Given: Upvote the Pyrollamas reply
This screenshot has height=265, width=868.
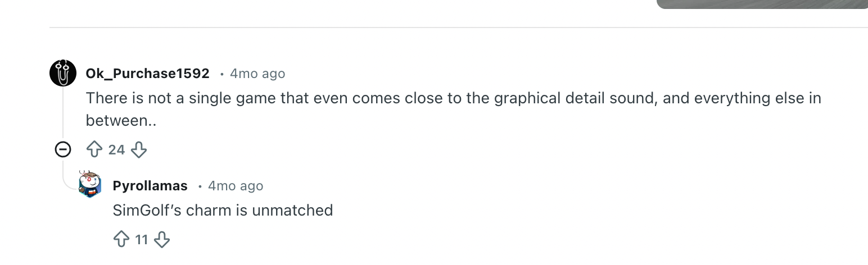Looking at the screenshot, I should tap(121, 240).
